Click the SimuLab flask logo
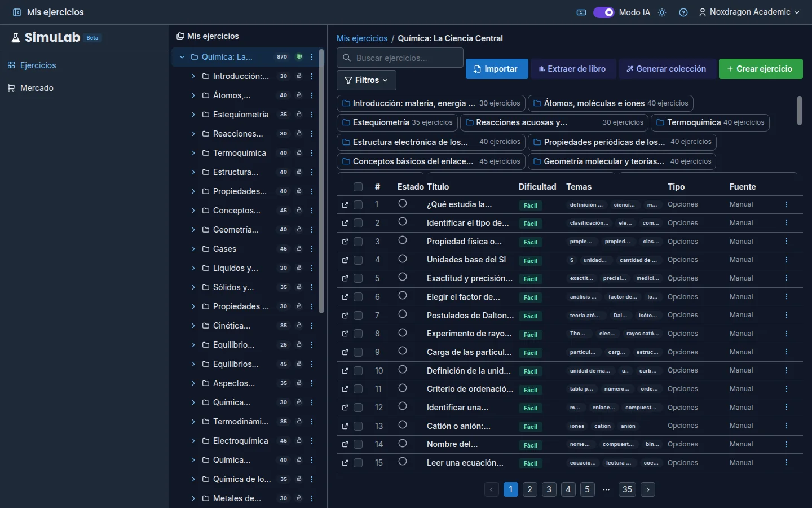The image size is (812, 508). (16, 38)
